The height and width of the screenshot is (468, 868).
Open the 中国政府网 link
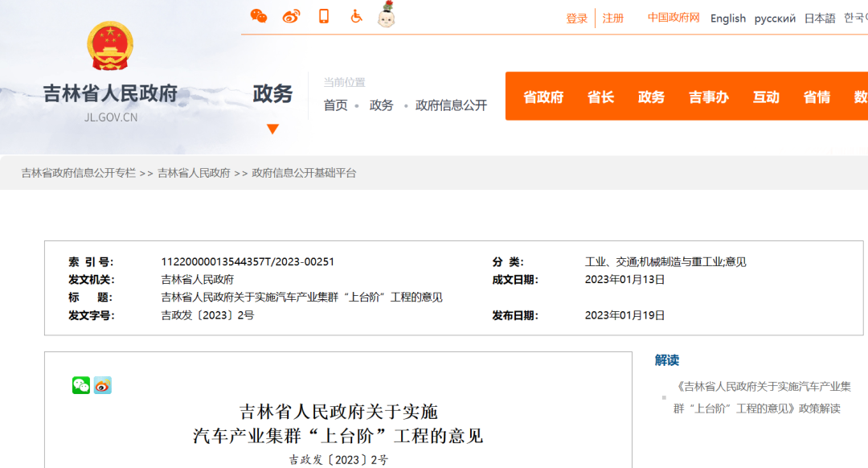(674, 18)
